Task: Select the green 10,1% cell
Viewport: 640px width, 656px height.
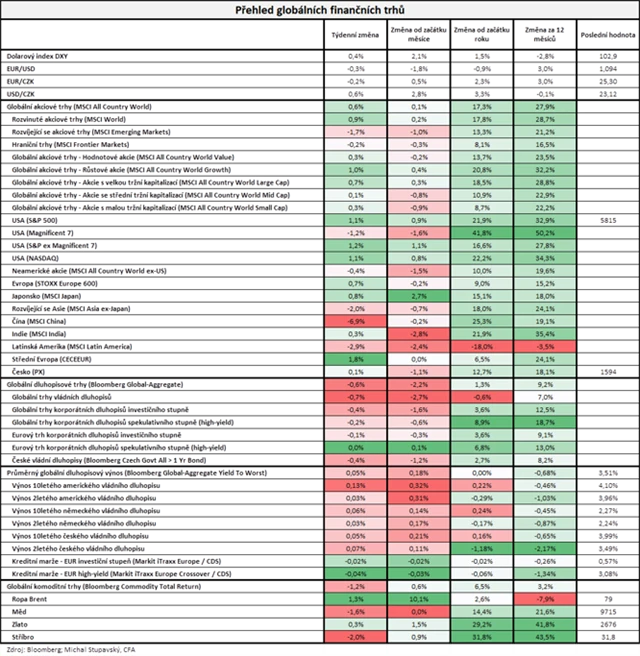Action: [419, 598]
